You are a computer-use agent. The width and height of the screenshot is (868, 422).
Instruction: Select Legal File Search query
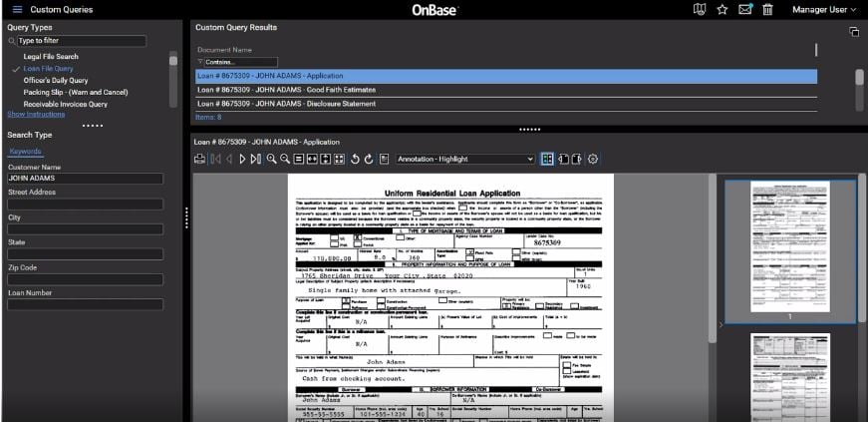51,57
